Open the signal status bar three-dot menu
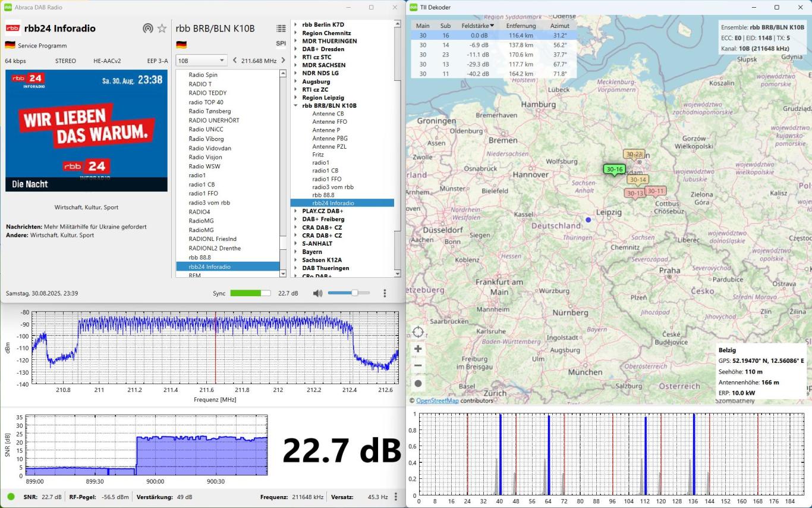Image resolution: width=812 pixels, height=508 pixels. coord(396,497)
